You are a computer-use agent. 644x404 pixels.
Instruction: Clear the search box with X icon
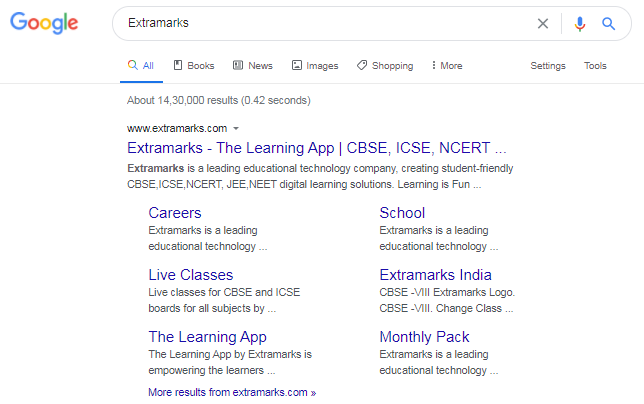click(543, 23)
